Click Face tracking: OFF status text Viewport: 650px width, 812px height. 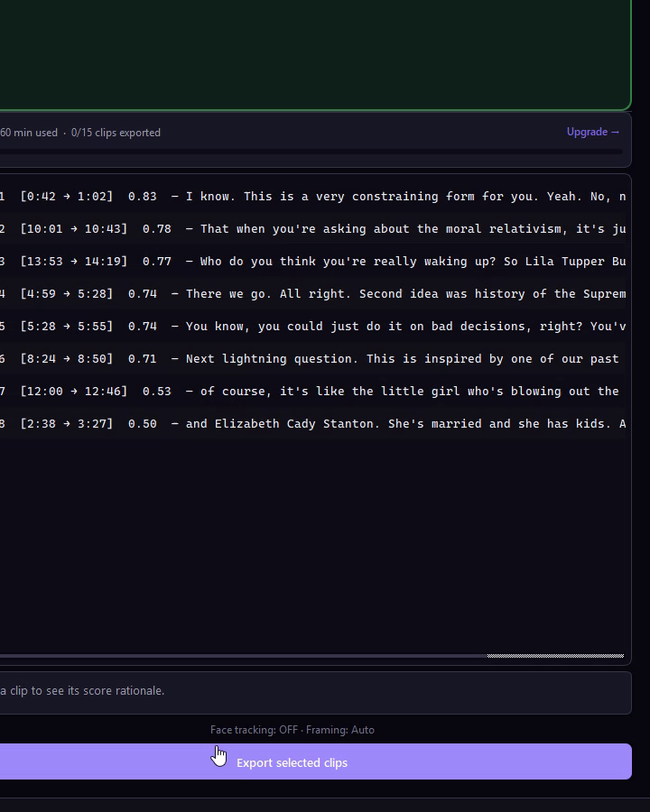pyautogui.click(x=254, y=730)
